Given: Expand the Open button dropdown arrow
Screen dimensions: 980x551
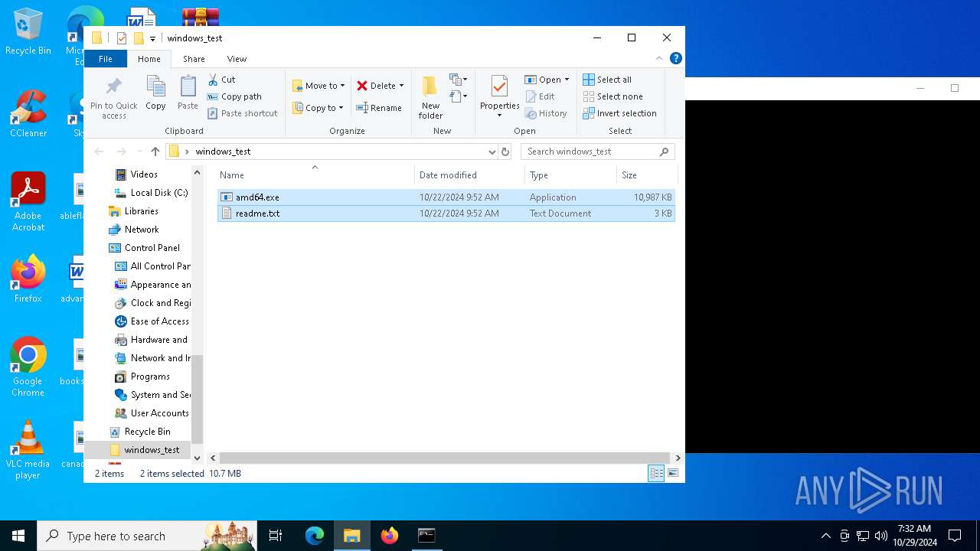Looking at the screenshot, I should (x=567, y=80).
